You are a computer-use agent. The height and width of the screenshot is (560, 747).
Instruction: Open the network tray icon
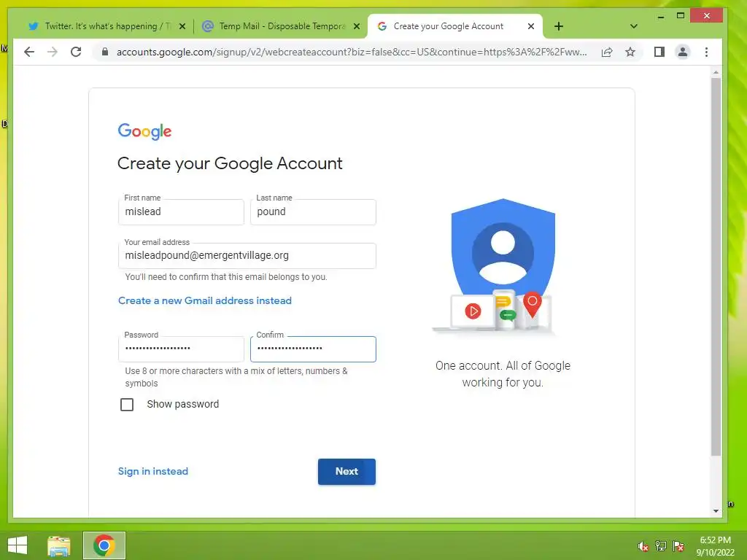pyautogui.click(x=660, y=546)
